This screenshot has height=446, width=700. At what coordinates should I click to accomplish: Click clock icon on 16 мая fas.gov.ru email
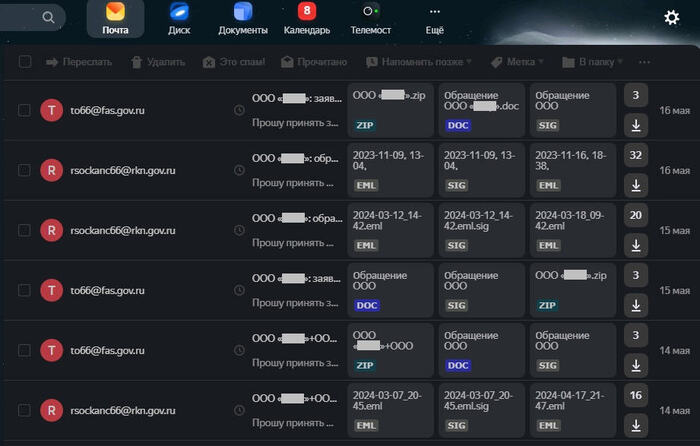pyautogui.click(x=239, y=110)
